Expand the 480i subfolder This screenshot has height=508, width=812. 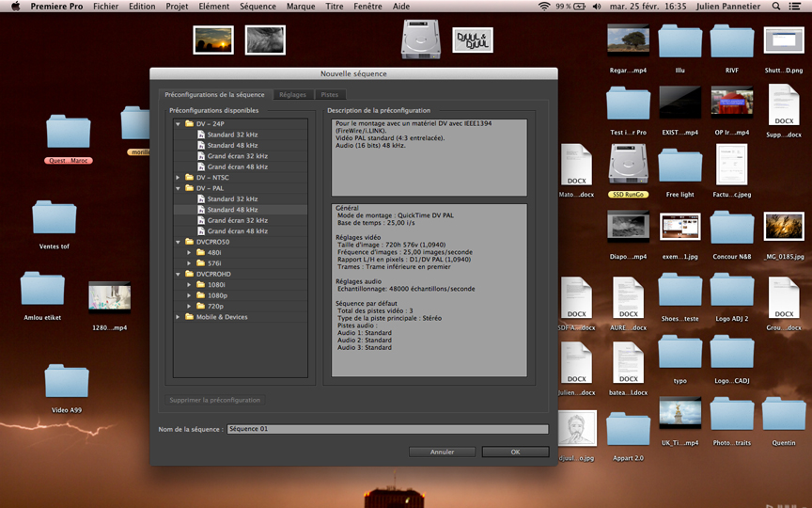pos(189,252)
